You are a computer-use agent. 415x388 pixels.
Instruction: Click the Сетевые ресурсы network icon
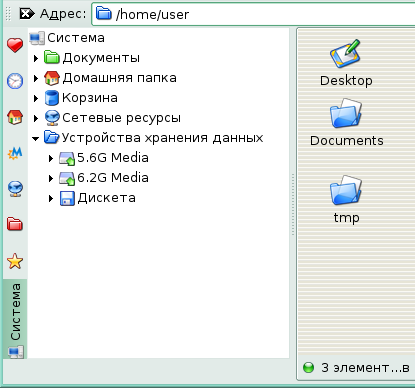[x=52, y=118]
